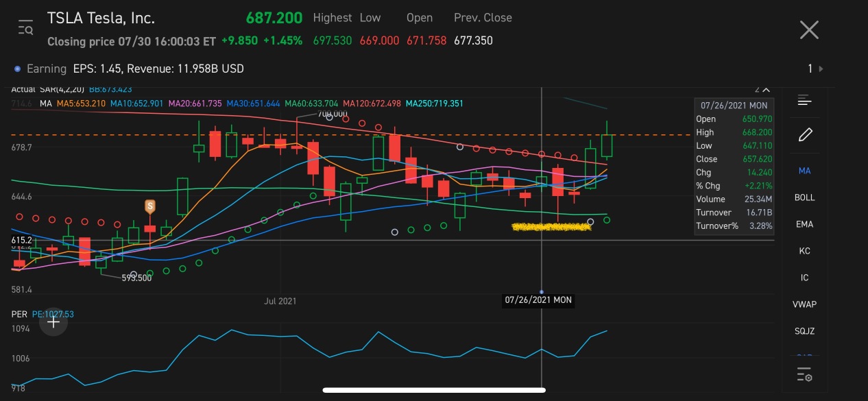The image size is (868, 401).
Task: Open the stock list search icon
Action: 25,28
